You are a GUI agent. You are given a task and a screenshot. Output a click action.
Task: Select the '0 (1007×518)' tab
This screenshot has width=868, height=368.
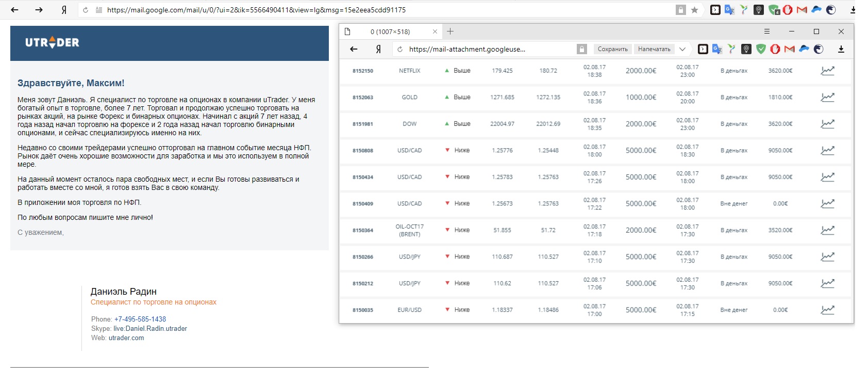390,31
